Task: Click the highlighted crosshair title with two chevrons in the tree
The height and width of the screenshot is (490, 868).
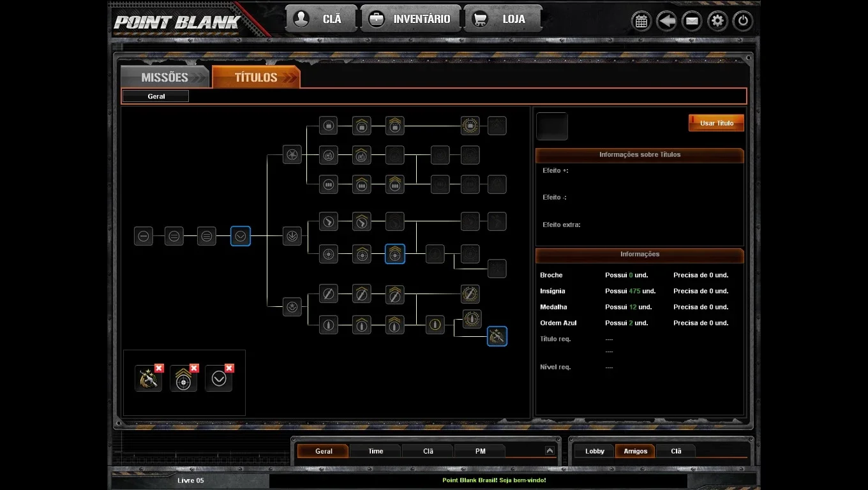Action: point(395,254)
